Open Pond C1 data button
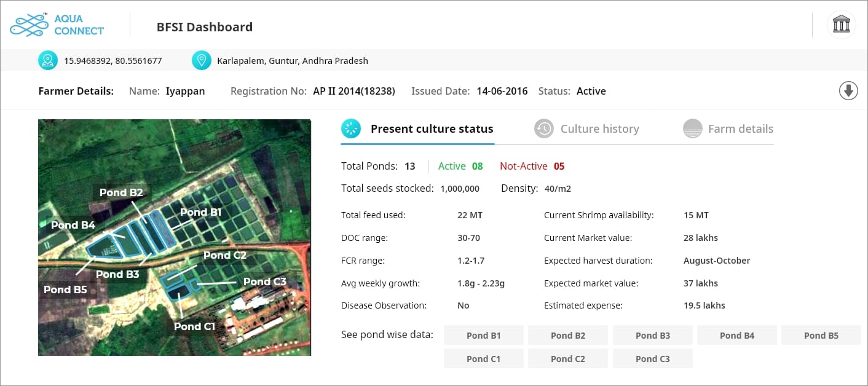This screenshot has height=386, width=868. tap(483, 359)
